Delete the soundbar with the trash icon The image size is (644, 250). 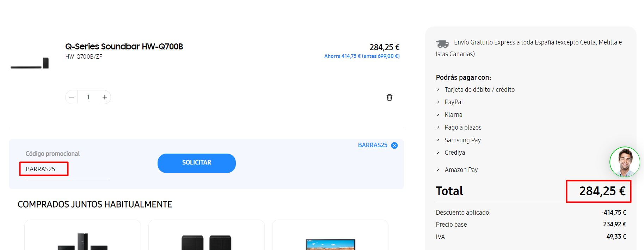coord(390,97)
